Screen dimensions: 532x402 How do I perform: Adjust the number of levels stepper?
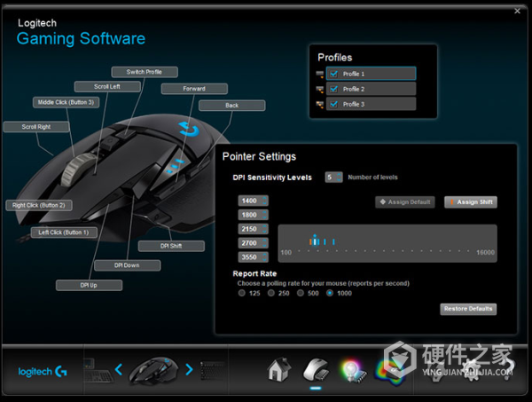339,177
